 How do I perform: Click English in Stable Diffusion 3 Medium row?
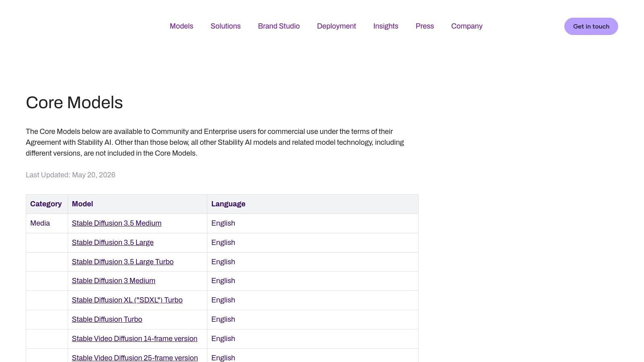tap(223, 281)
